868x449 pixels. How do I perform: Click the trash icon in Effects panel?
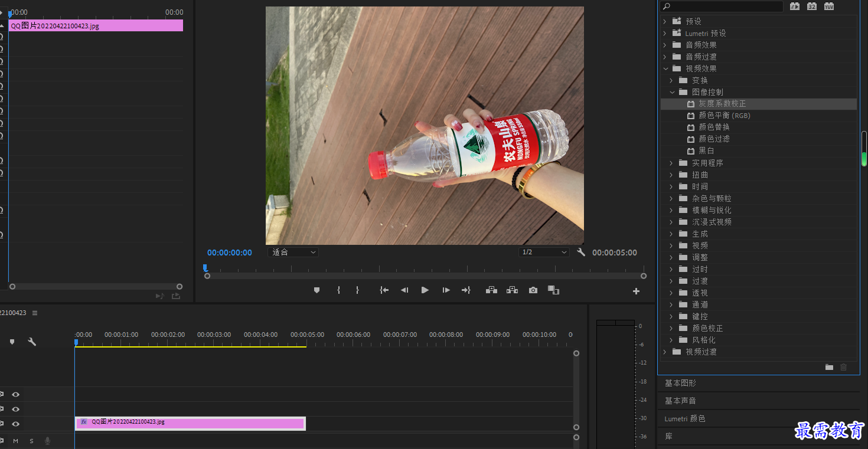coord(843,367)
